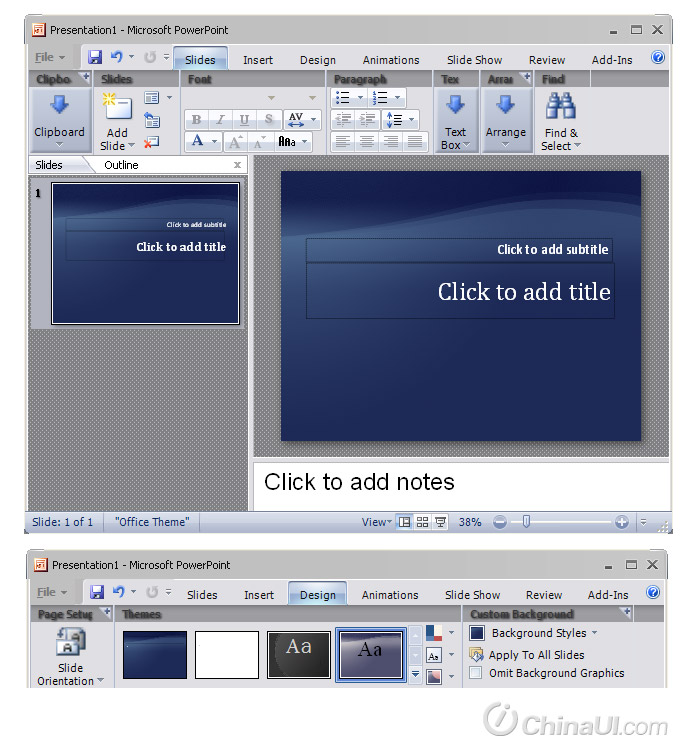Toggle Justify paragraph alignment

click(x=415, y=142)
